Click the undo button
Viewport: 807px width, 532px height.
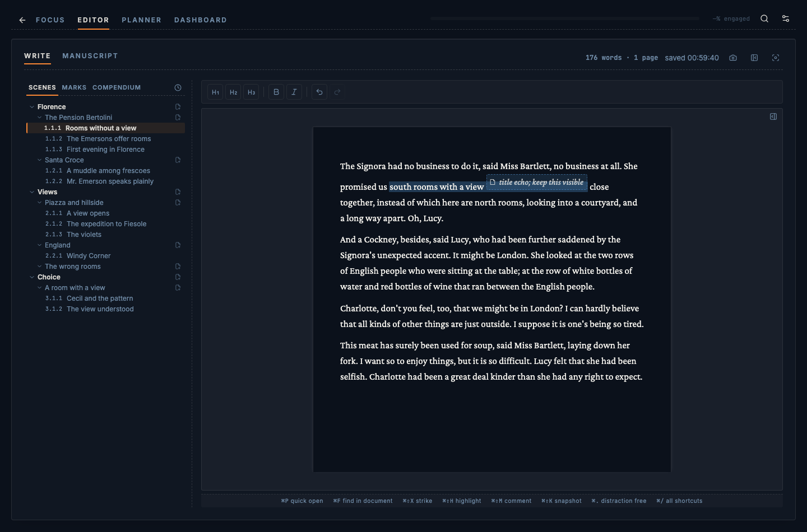click(319, 92)
